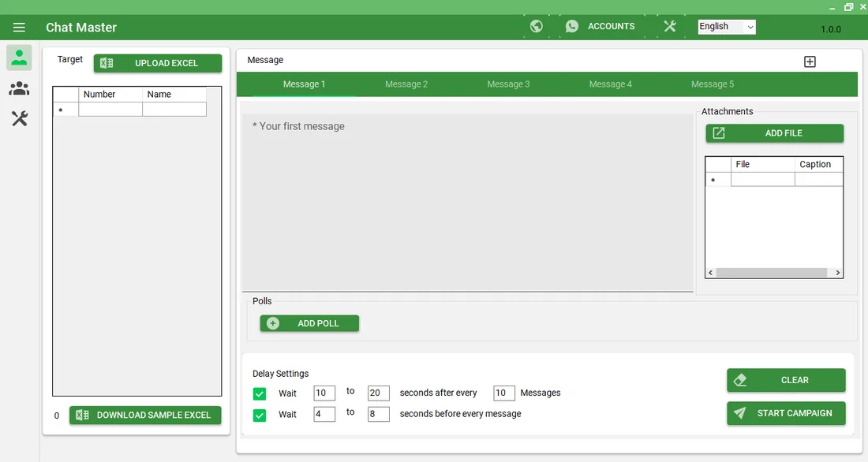Switch to Message 5 tab
The width and height of the screenshot is (868, 462).
[x=713, y=84]
